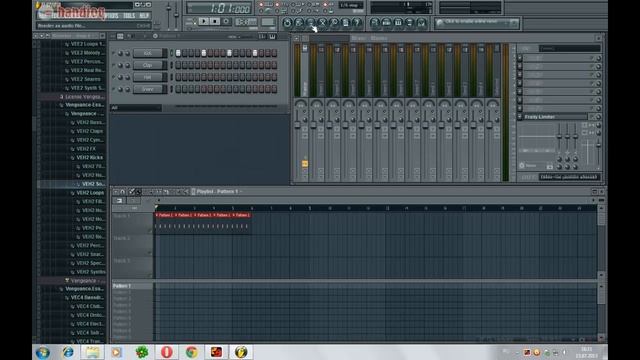
Task: Open the OPTIONS menu
Action: click(109, 16)
